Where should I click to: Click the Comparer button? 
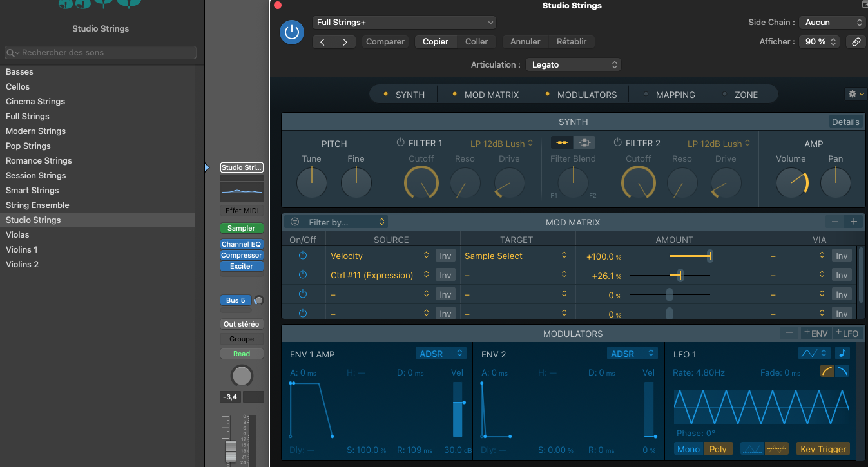[x=385, y=41]
